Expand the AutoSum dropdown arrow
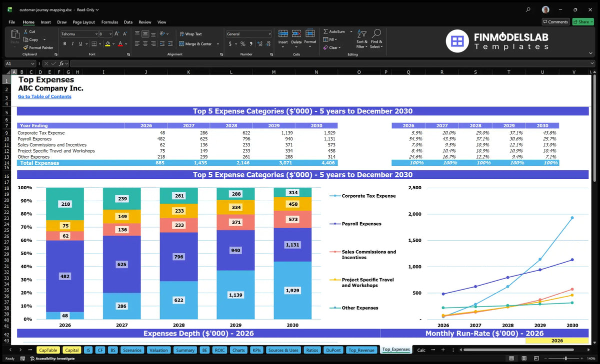The width and height of the screenshot is (600, 364). point(351,31)
